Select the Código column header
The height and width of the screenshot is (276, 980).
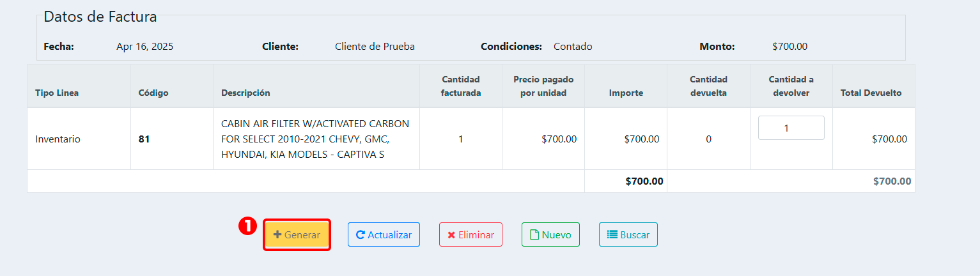pos(153,93)
